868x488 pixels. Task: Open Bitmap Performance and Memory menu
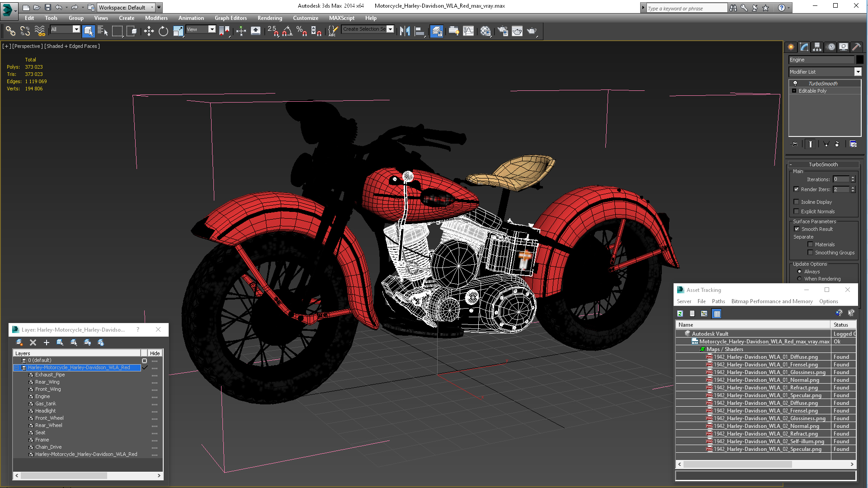pyautogui.click(x=772, y=301)
